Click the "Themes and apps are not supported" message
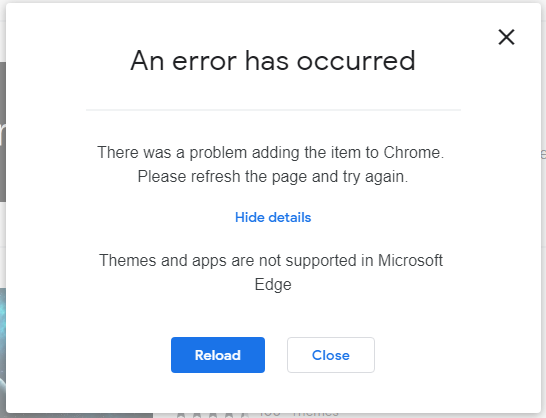This screenshot has height=418, width=546. tap(227, 261)
